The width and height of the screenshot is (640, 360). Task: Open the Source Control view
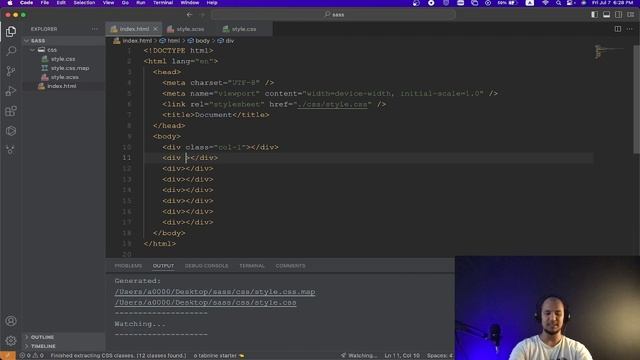[11, 71]
